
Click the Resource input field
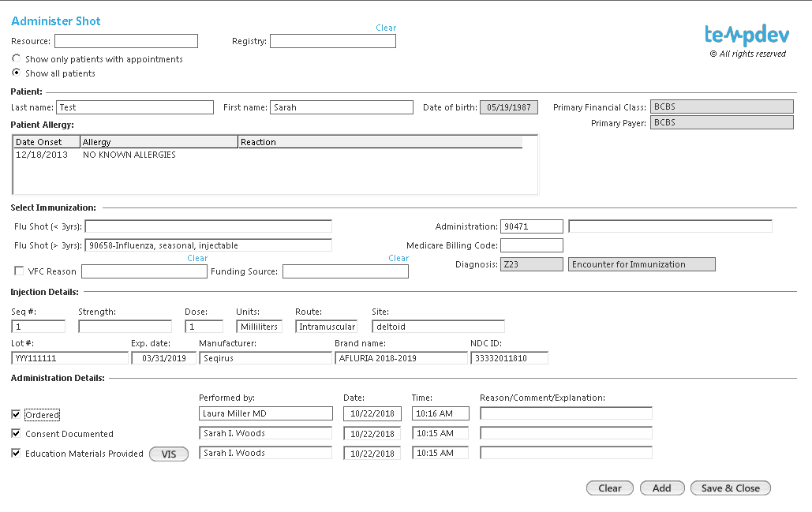click(x=126, y=41)
